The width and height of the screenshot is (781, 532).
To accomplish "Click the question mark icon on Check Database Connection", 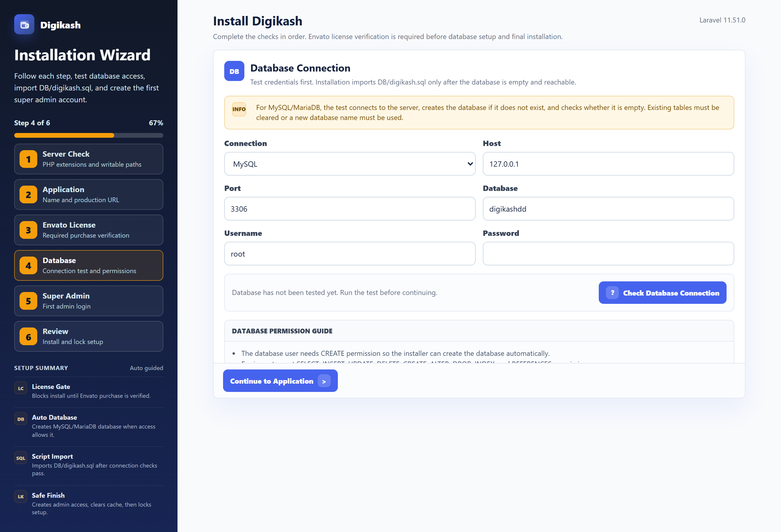I will point(612,293).
